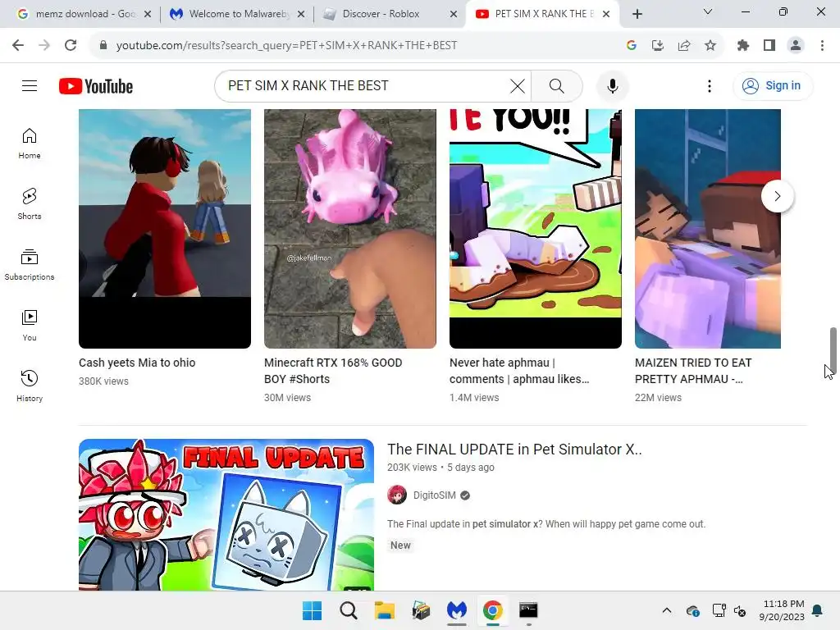Go to Home in the sidebar
The height and width of the screenshot is (630, 840).
30,144
